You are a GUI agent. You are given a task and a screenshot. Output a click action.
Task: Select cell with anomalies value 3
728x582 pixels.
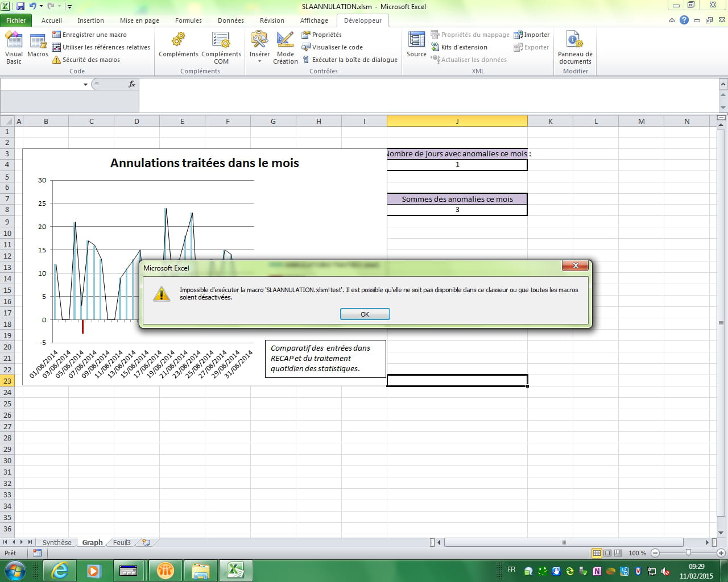point(457,210)
